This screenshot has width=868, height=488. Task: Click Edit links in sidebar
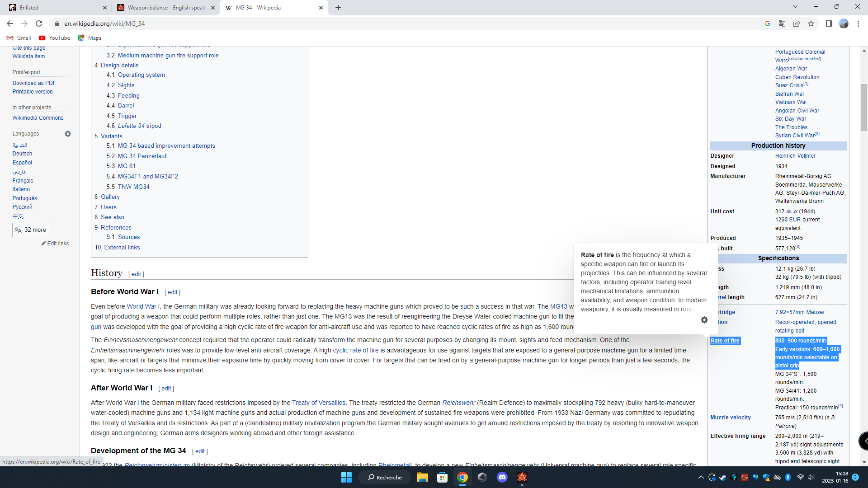click(56, 244)
